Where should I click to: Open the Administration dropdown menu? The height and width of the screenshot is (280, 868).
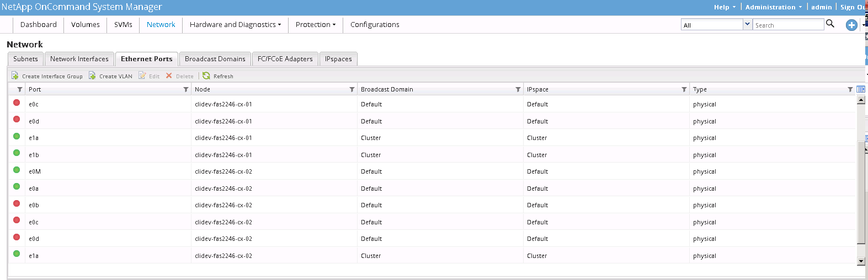pos(773,7)
